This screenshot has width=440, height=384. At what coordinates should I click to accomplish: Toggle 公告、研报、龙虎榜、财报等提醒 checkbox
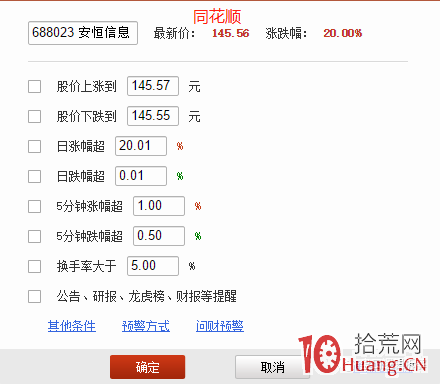(35, 296)
